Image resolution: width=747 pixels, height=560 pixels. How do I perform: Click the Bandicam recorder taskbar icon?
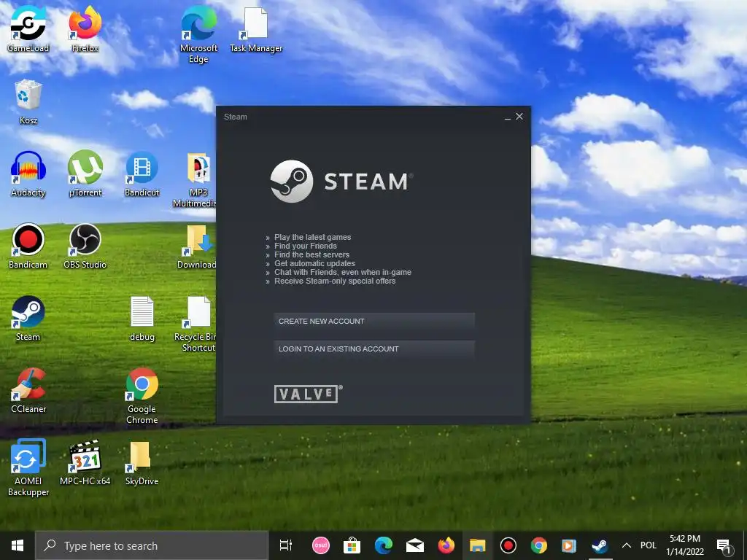(x=508, y=545)
